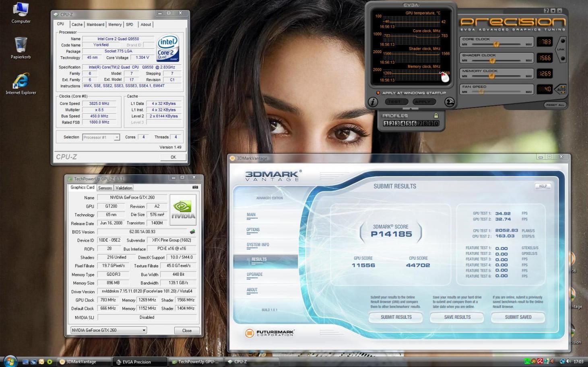Open Upgrade in 3DMark Vantage sidebar
Screen dimensions: 588x367
[254, 275]
